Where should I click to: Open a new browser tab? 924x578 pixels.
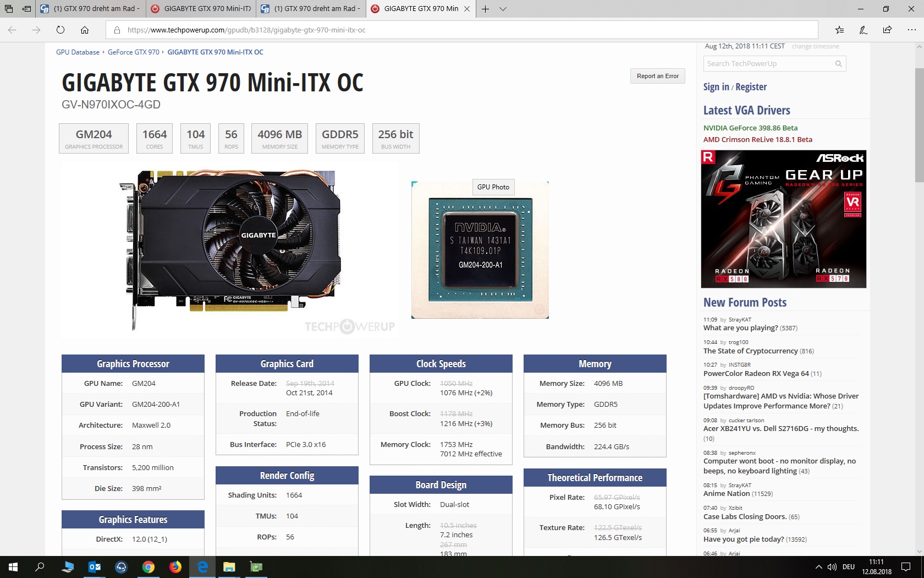pyautogui.click(x=485, y=9)
